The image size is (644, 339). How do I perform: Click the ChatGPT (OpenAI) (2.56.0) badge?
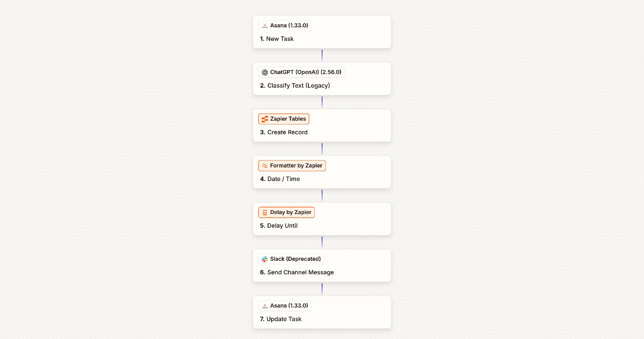tap(301, 72)
